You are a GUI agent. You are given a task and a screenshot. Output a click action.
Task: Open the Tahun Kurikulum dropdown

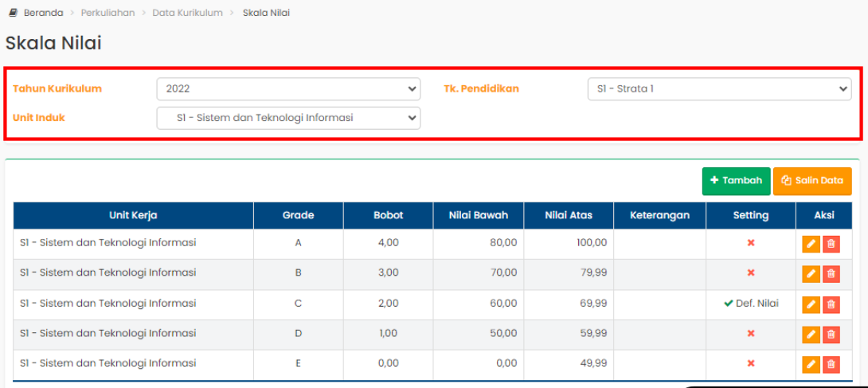[x=288, y=88]
